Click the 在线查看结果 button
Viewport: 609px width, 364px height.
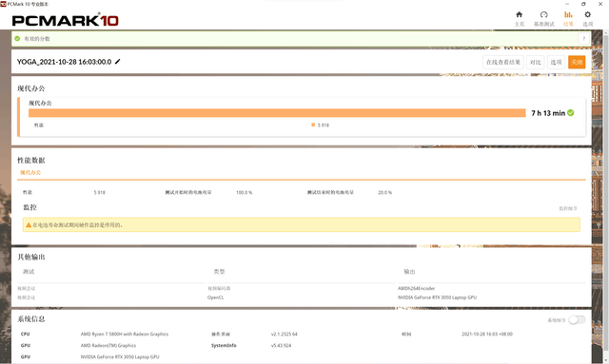(x=503, y=62)
